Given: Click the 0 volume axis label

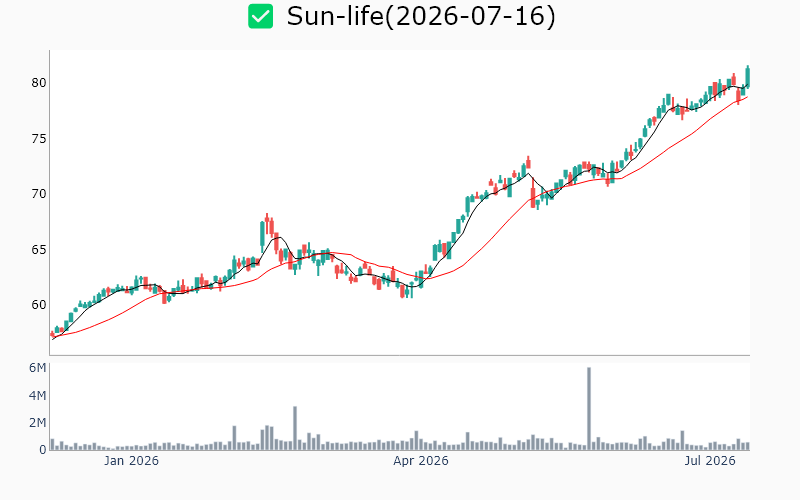Looking at the screenshot, I should tap(43, 450).
